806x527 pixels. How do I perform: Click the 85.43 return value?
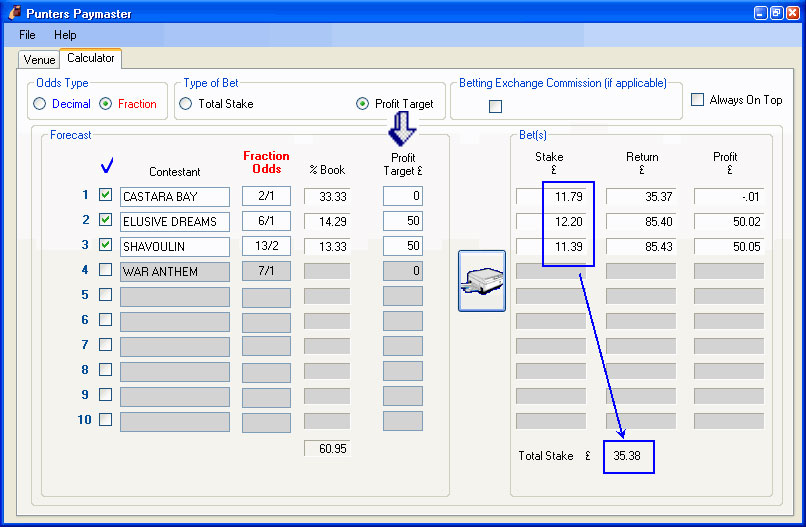coord(641,247)
